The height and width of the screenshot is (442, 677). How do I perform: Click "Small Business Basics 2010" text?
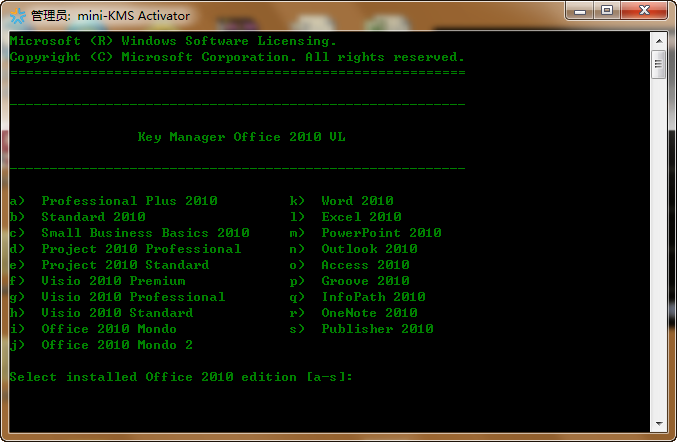(x=146, y=233)
